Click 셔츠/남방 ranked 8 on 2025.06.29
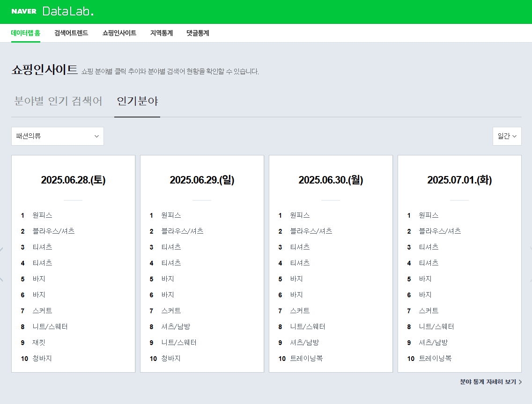This screenshot has width=532, height=404. point(176,327)
